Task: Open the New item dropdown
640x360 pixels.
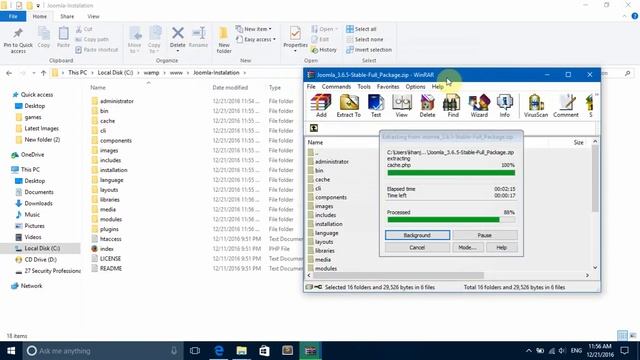Action: click(x=253, y=29)
